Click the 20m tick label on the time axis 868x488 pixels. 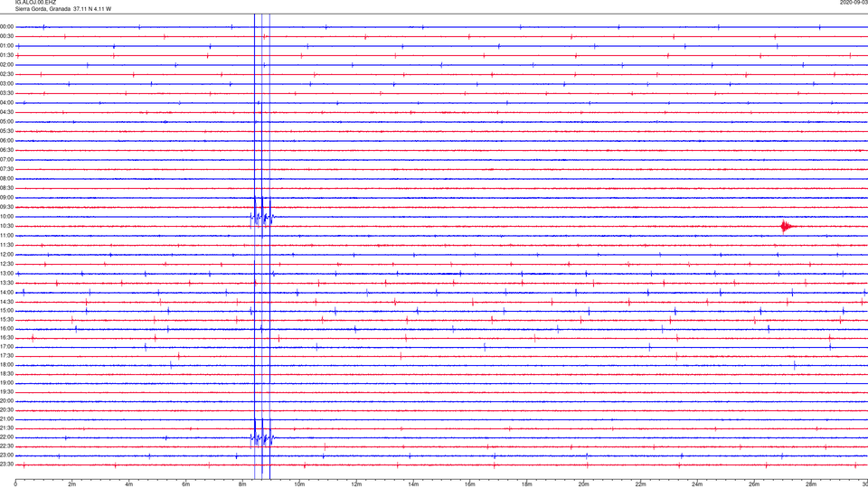[x=583, y=484]
